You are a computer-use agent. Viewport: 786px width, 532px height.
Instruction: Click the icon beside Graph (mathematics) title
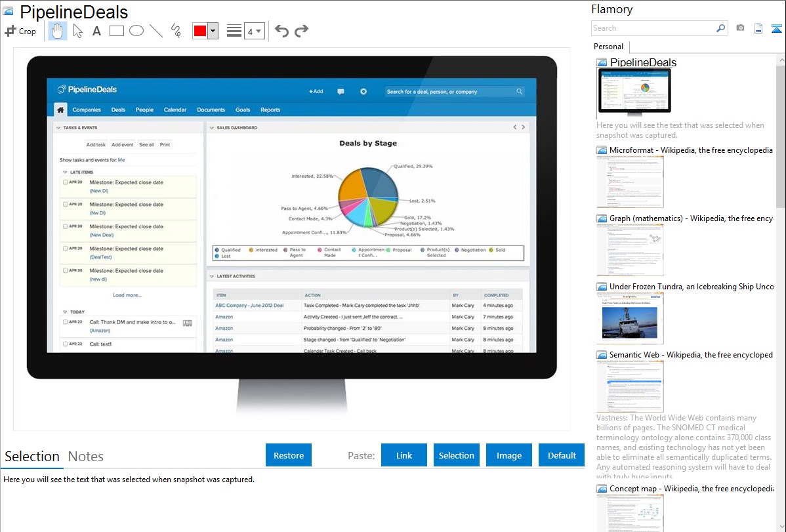[x=602, y=218]
